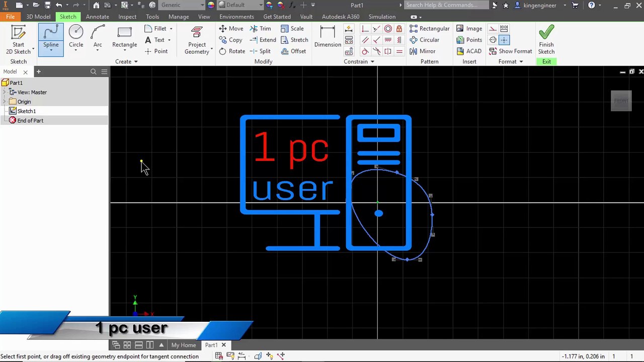The height and width of the screenshot is (362, 644).
Task: Open the Environments ribbon tab
Action: point(236,17)
